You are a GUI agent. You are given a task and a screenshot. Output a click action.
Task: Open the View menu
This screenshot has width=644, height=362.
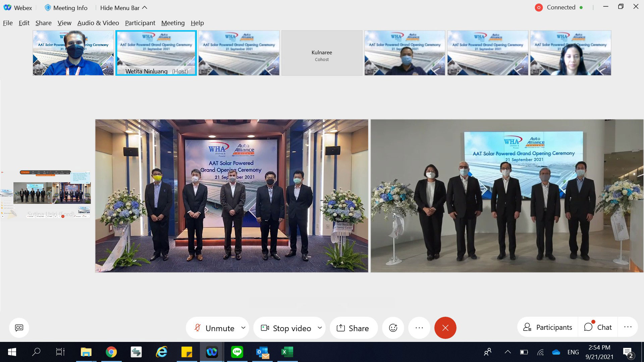point(64,23)
